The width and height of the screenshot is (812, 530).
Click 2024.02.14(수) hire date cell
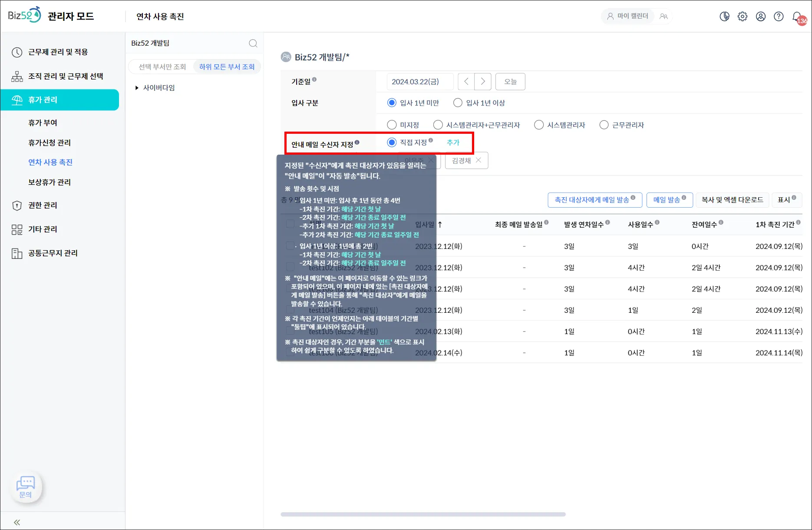click(x=439, y=353)
